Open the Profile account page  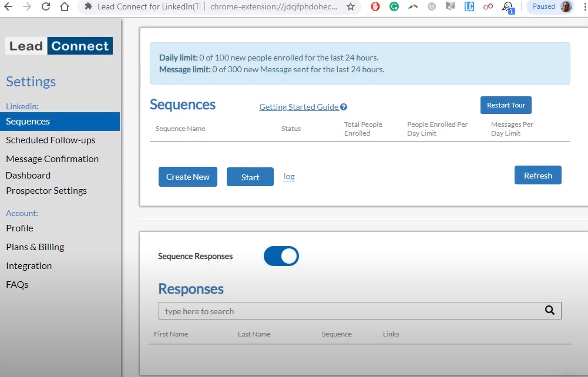(19, 228)
